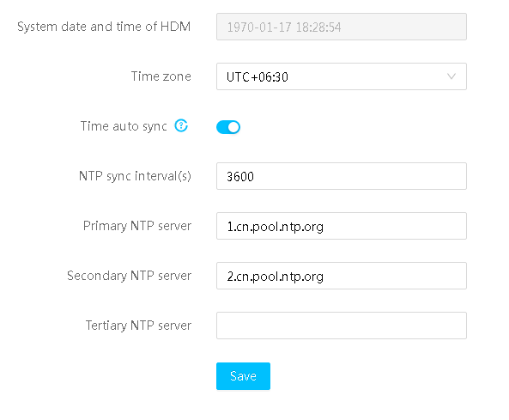Click the UTC+06:30 selected value
This screenshot has height=420, width=509.
(258, 77)
